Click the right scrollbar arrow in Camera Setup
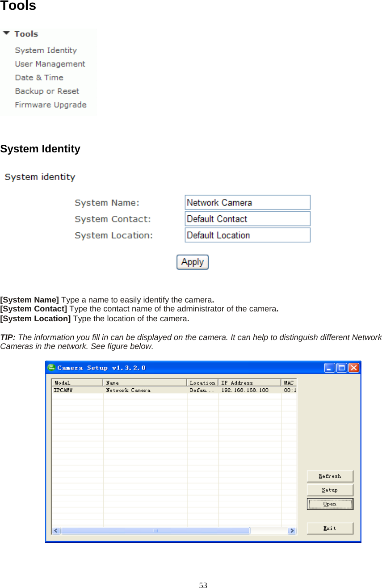This screenshot has height=588, width=382. pyautogui.click(x=293, y=530)
